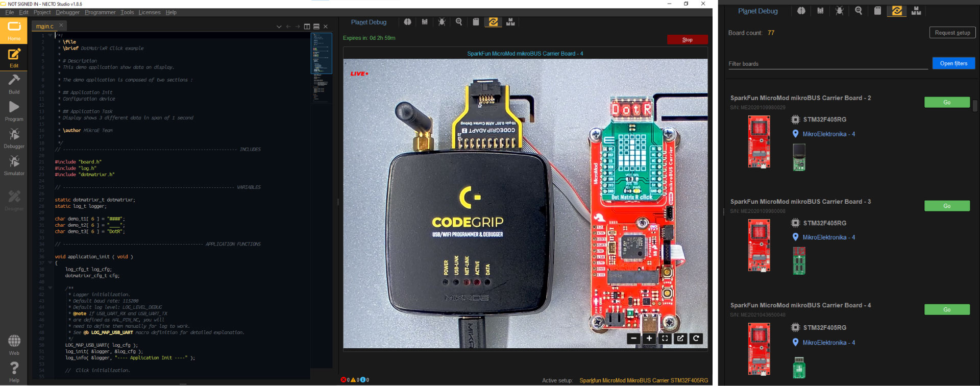The width and height of the screenshot is (980, 386).
Task: Open the Help question mark sidebar item
Action: [14, 372]
